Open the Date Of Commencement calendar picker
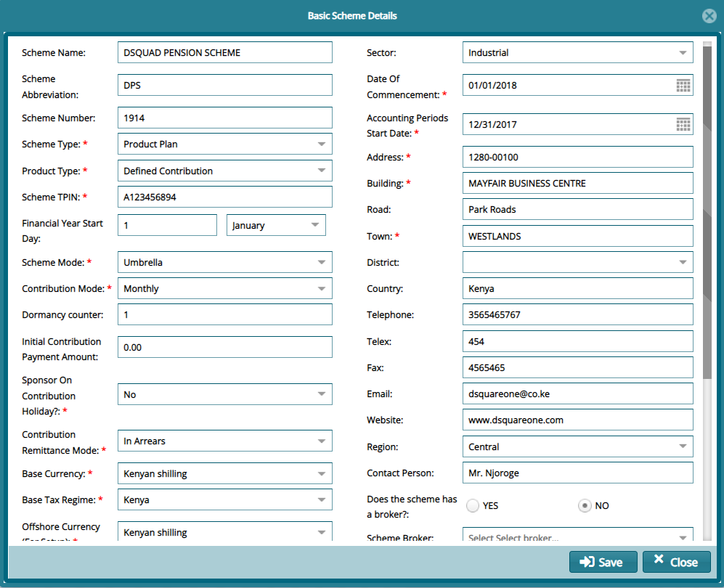724x588 pixels. (683, 86)
